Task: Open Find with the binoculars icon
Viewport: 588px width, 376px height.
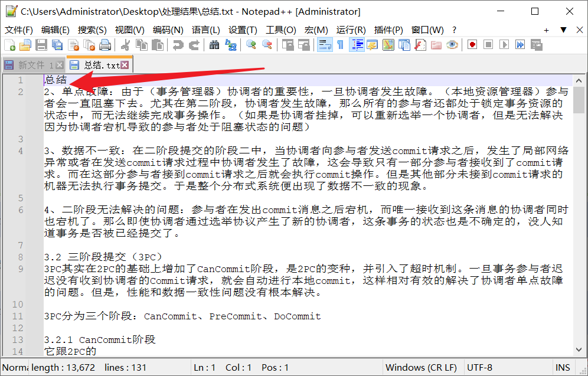Action: point(214,45)
